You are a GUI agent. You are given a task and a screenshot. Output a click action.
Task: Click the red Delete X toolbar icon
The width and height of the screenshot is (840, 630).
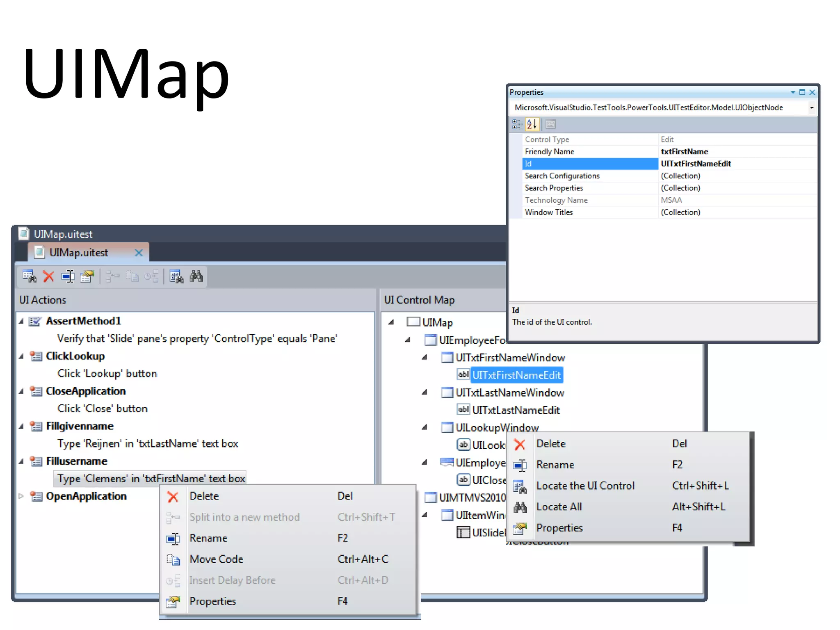48,276
